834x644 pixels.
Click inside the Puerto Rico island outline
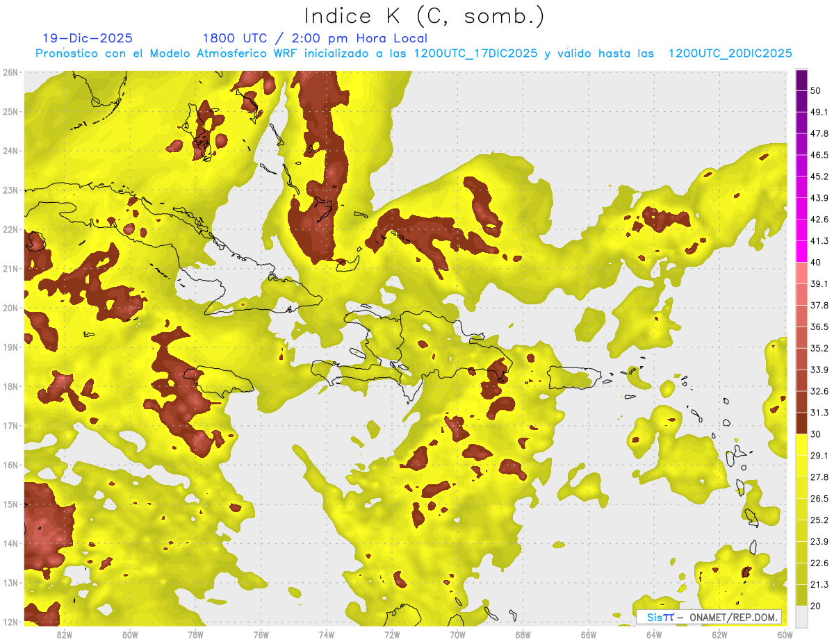[573, 377]
